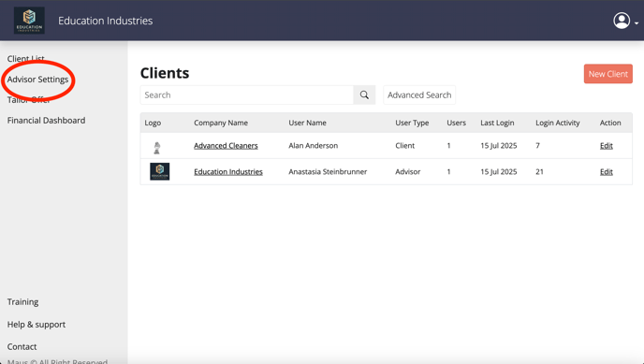Click the Logo column header
This screenshot has height=364, width=644.
(x=153, y=123)
